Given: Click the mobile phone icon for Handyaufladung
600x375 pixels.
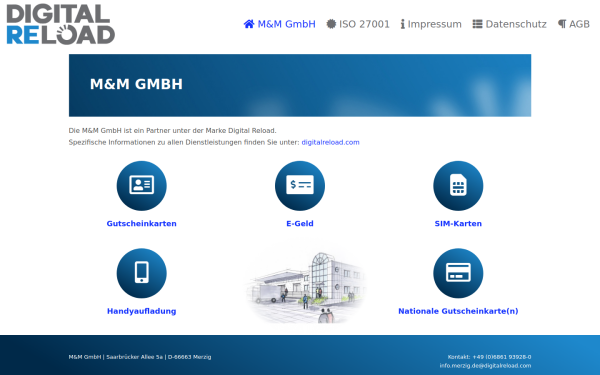Looking at the screenshot, I should (x=142, y=273).
